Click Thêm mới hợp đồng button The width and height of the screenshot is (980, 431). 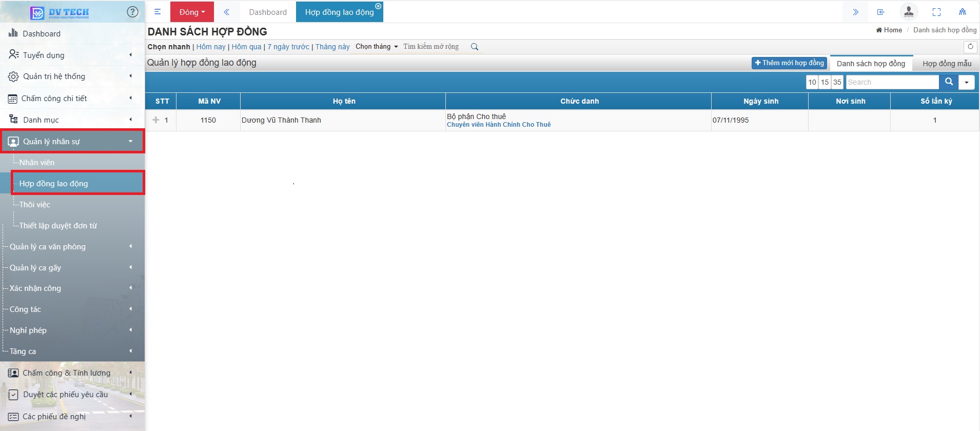(789, 63)
